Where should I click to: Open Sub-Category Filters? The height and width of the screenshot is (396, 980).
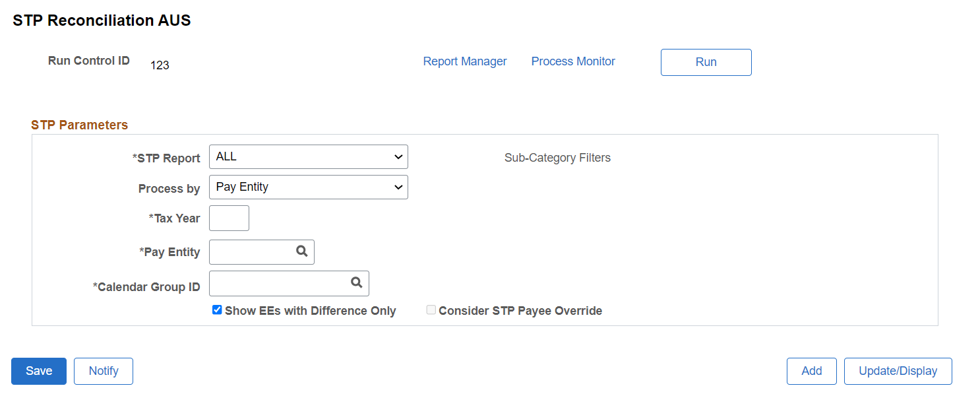[x=557, y=158]
